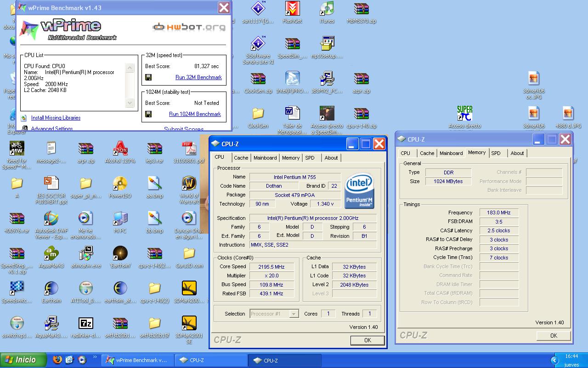Select the Guru3D.com folder
The image size is (588, 368).
(x=189, y=258)
